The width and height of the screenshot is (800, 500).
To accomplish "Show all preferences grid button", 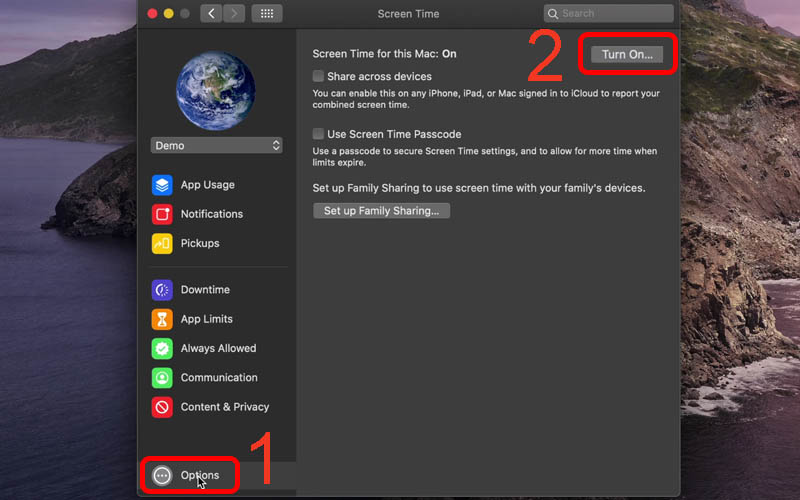I will pos(267,14).
